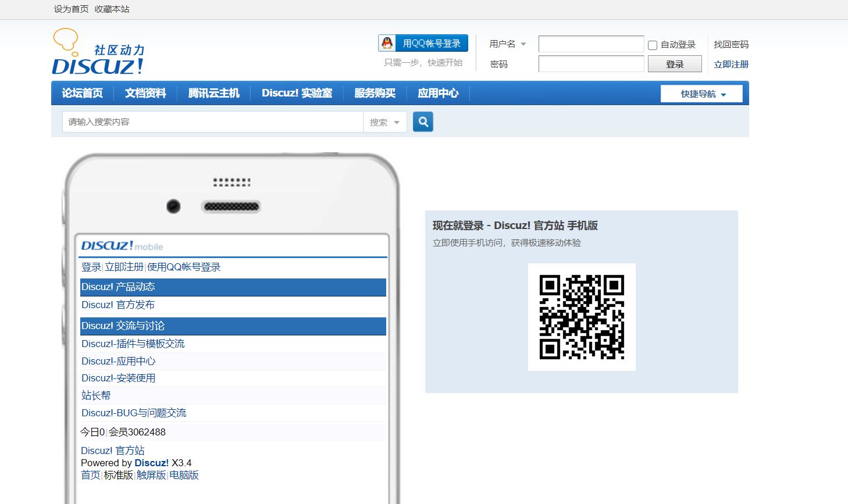Screen dimensions: 848x504
Task: Open Discuz! 实验室 nav item
Action: 297,93
